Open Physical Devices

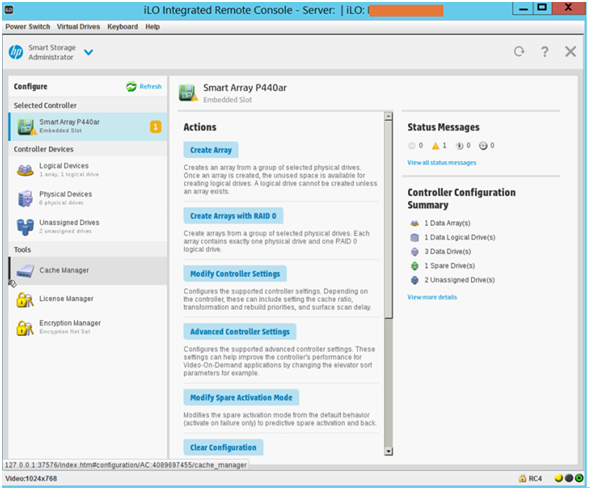tap(88, 198)
